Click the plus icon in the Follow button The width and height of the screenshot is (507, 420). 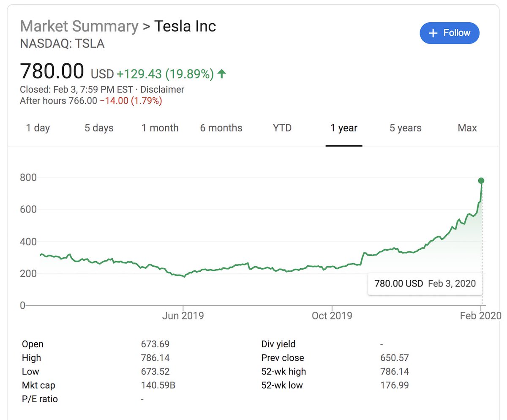433,33
